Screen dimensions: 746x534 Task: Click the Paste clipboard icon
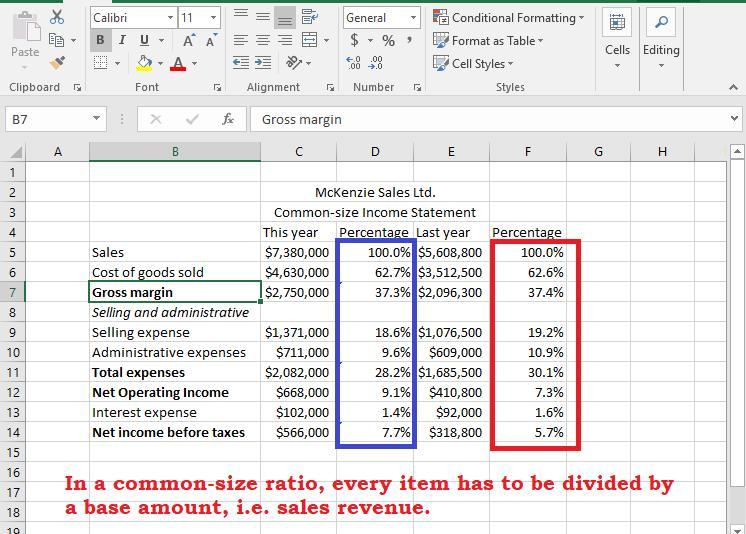click(26, 28)
